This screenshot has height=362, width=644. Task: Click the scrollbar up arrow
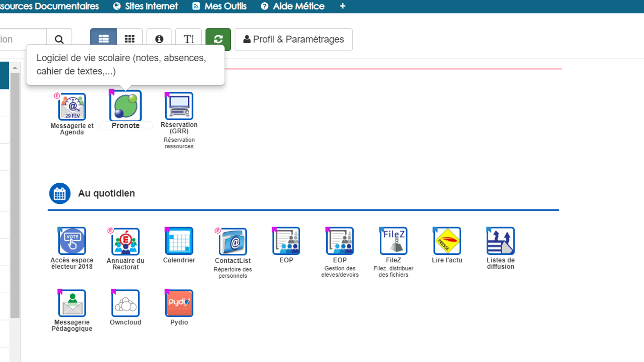(x=15, y=68)
